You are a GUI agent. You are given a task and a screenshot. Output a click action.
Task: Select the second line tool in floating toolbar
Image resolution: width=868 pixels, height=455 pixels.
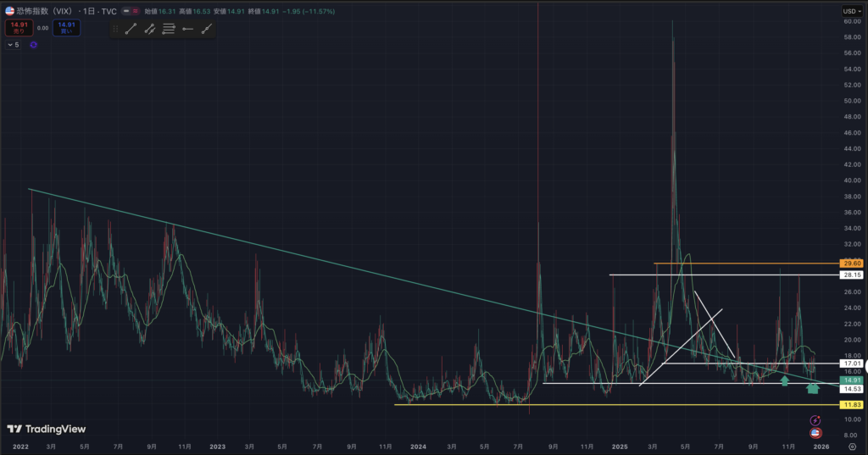149,29
